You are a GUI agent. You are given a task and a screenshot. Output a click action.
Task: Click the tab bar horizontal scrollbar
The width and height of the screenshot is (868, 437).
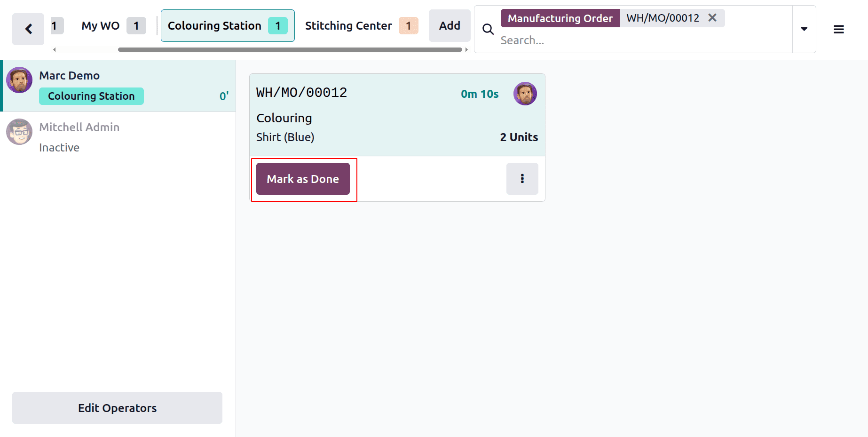[290, 49]
